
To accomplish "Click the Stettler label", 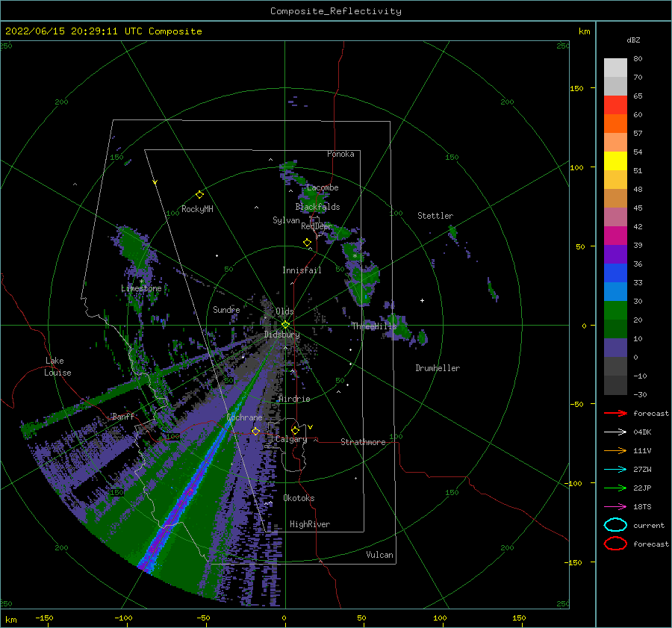I will [435, 216].
